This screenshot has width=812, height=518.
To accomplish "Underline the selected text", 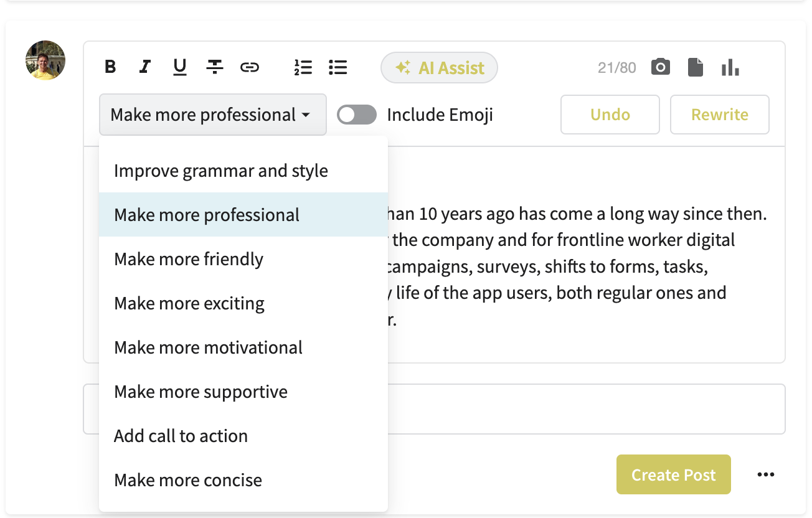I will pyautogui.click(x=180, y=67).
